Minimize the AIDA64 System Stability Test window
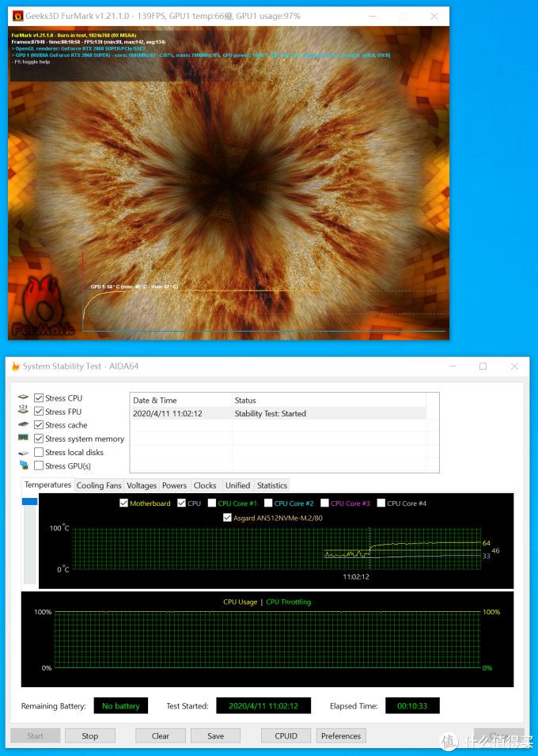 (452, 367)
